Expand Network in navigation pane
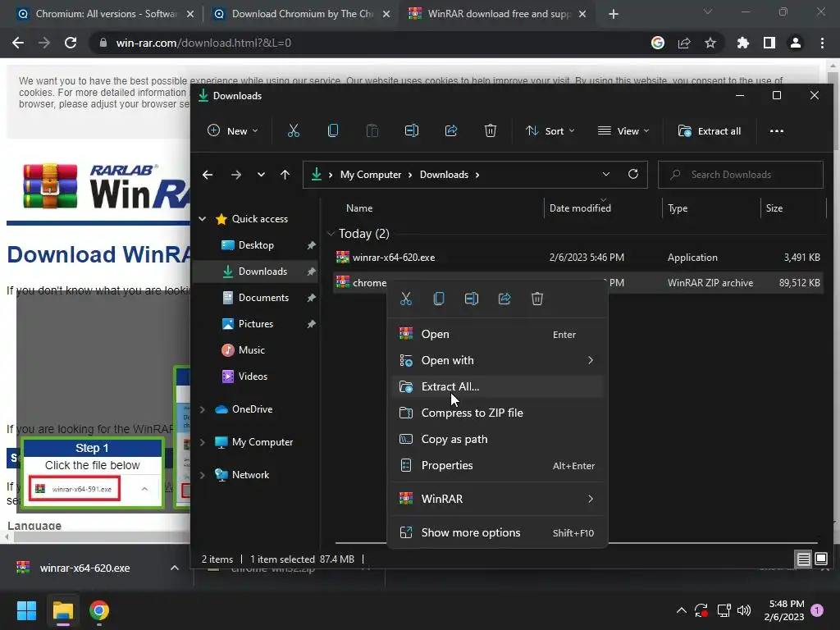This screenshot has width=840, height=630. click(x=203, y=475)
